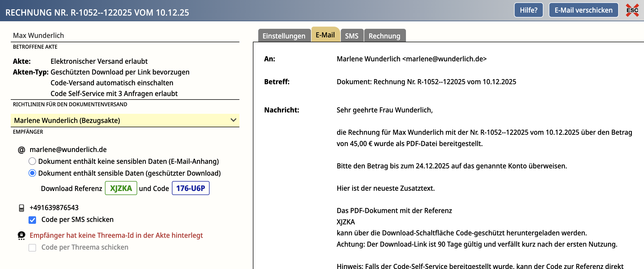This screenshot has width=644, height=269.
Task: Uncheck 'Code per SMS schicken' checkbox
Action: coord(32,220)
